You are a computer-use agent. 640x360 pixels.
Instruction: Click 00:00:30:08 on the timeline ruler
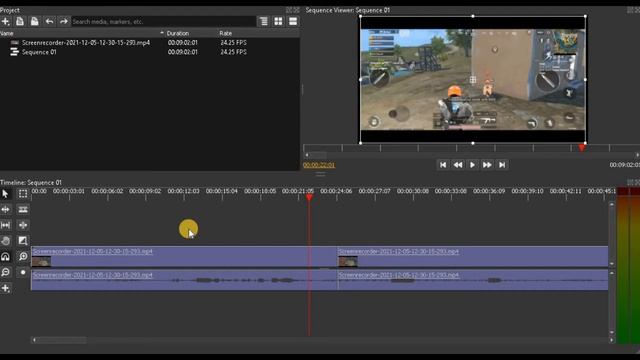tap(413, 191)
